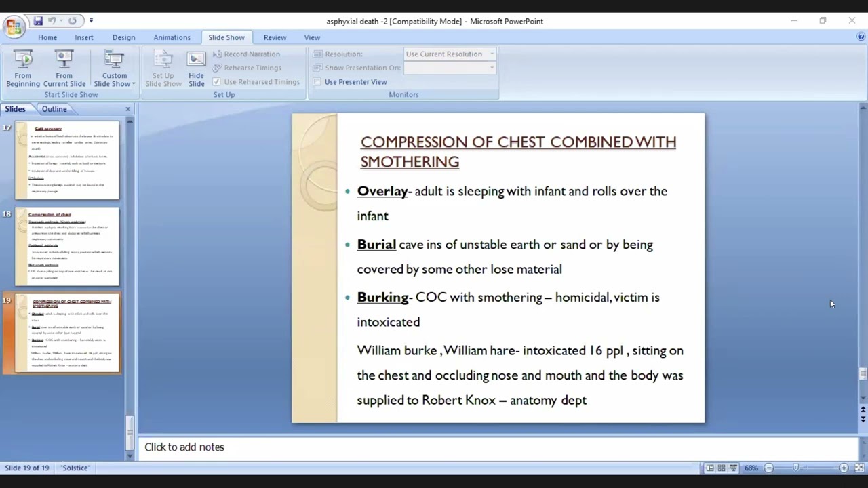Open the Office button menu
The width and height of the screenshot is (868, 488).
coord(13,26)
